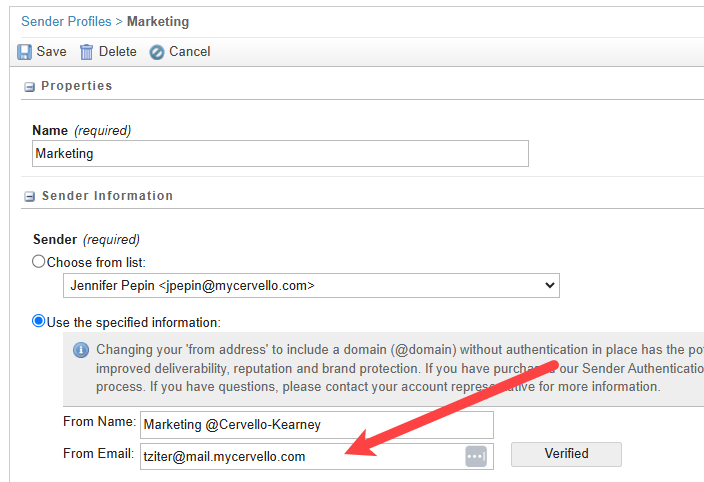This screenshot has height=482, width=704.
Task: Select 'Use the specified information' radio button
Action: coord(39,321)
